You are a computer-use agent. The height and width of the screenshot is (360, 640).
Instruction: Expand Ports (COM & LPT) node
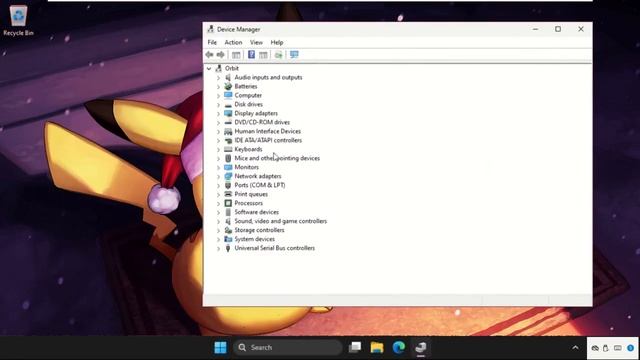pos(218,185)
